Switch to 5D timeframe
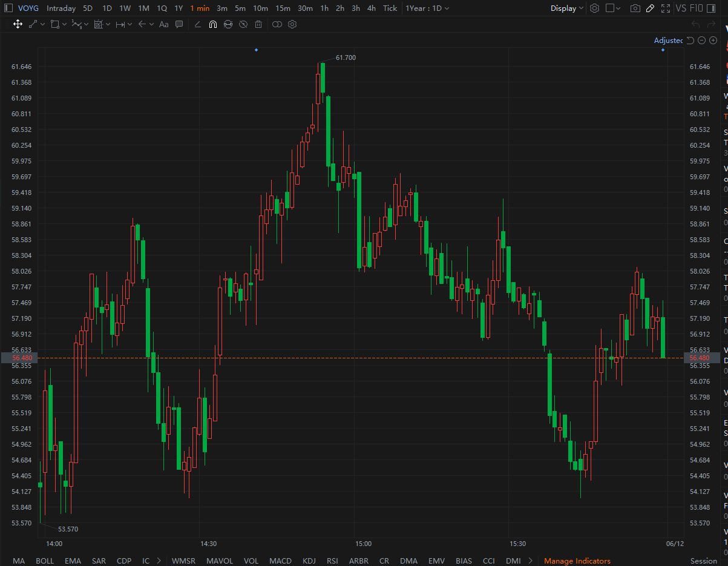728x566 pixels. pyautogui.click(x=88, y=8)
